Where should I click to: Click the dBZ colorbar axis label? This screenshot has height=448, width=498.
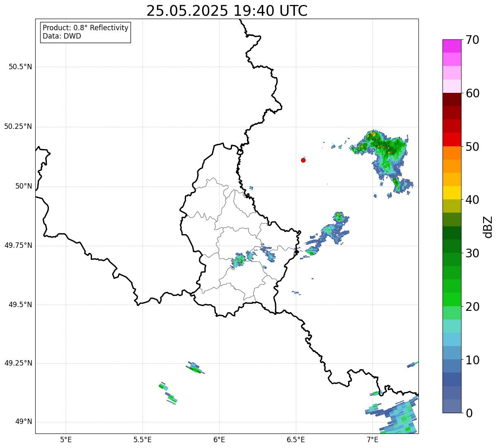click(488, 227)
